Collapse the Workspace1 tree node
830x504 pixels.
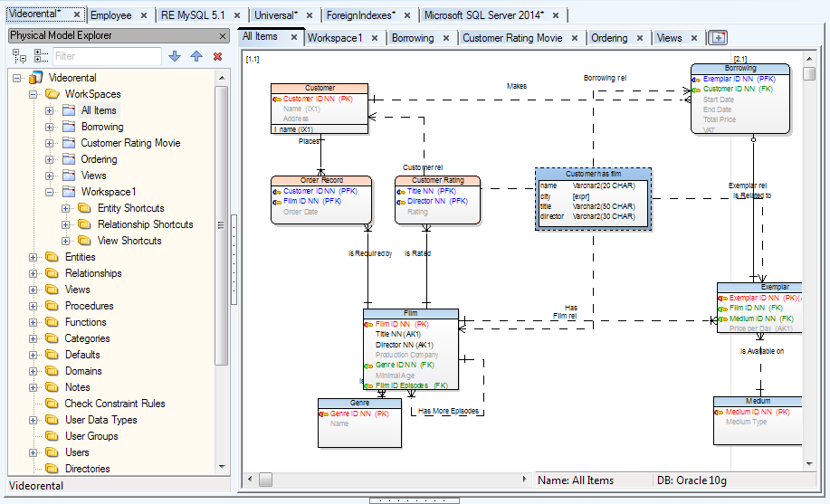point(50,192)
